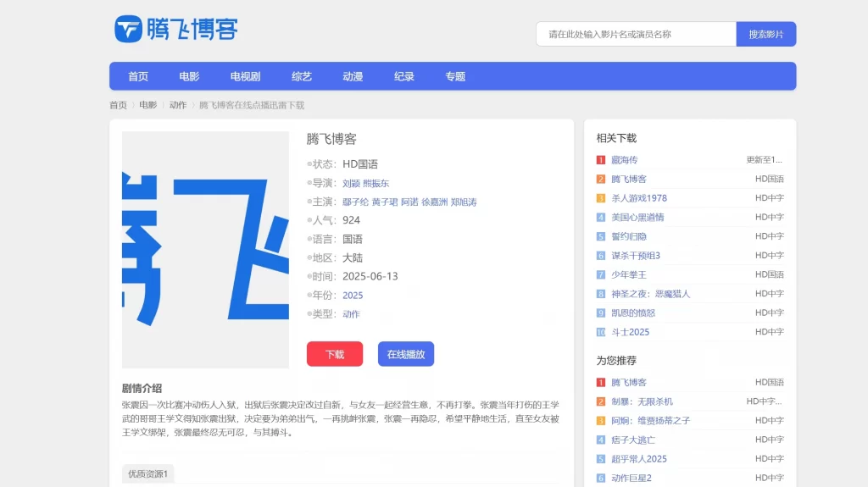Open the 专题 navigation tab
This screenshot has width=868, height=487.
[455, 76]
